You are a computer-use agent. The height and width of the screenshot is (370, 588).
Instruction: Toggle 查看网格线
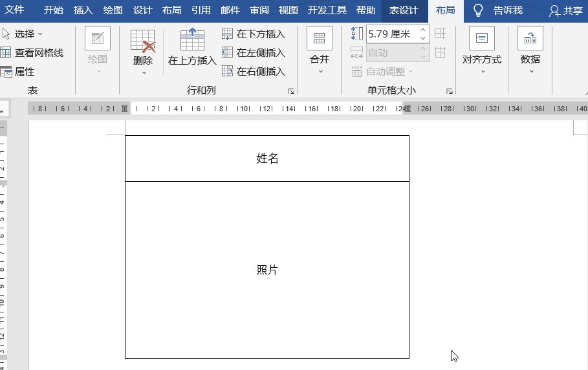(x=32, y=53)
